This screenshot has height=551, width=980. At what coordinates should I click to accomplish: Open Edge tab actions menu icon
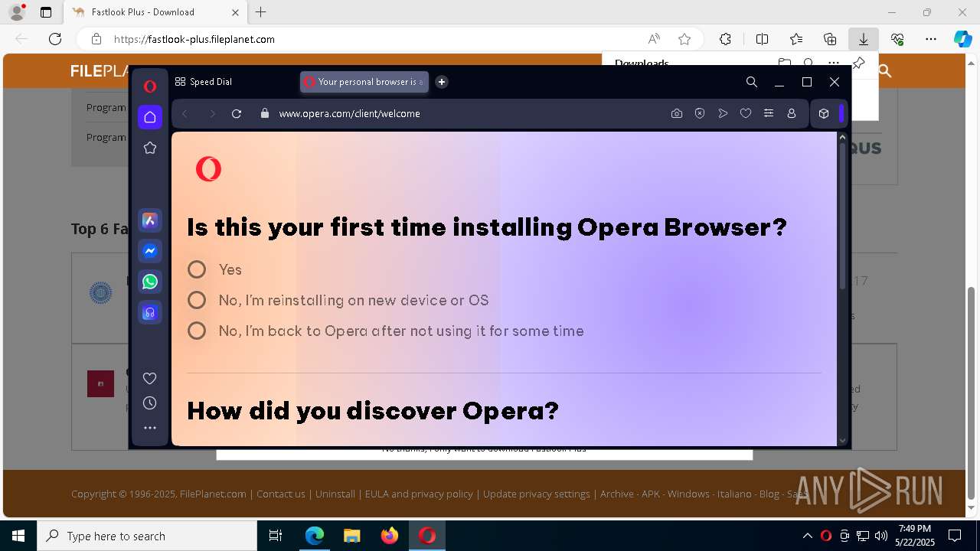coord(46,12)
